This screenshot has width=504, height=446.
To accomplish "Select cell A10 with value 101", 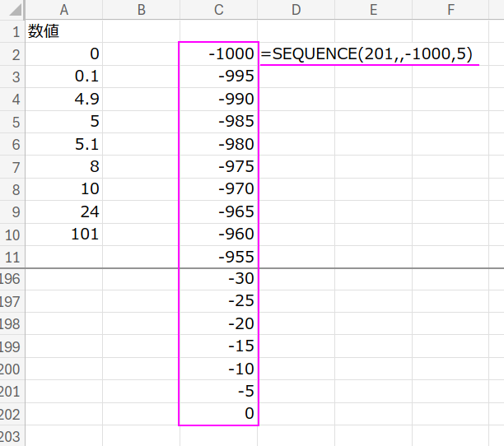I will click(63, 234).
